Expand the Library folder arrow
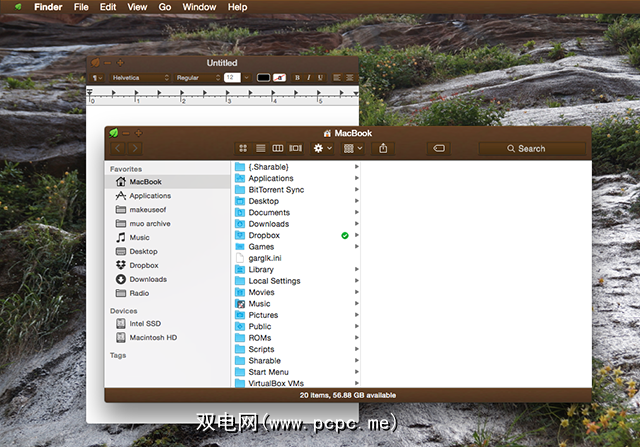 click(x=356, y=269)
